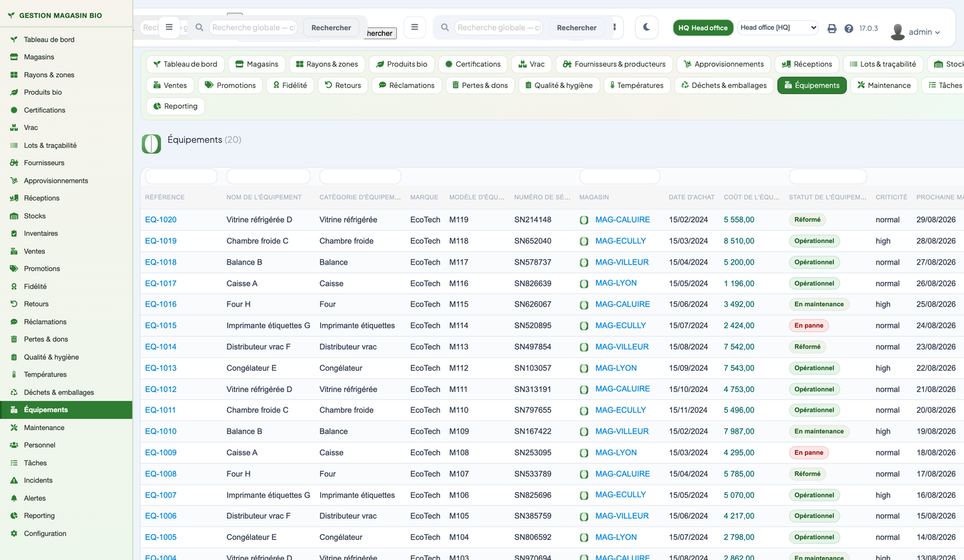Open Produits bio in the sidebar
The height and width of the screenshot is (560, 964).
[67, 92]
